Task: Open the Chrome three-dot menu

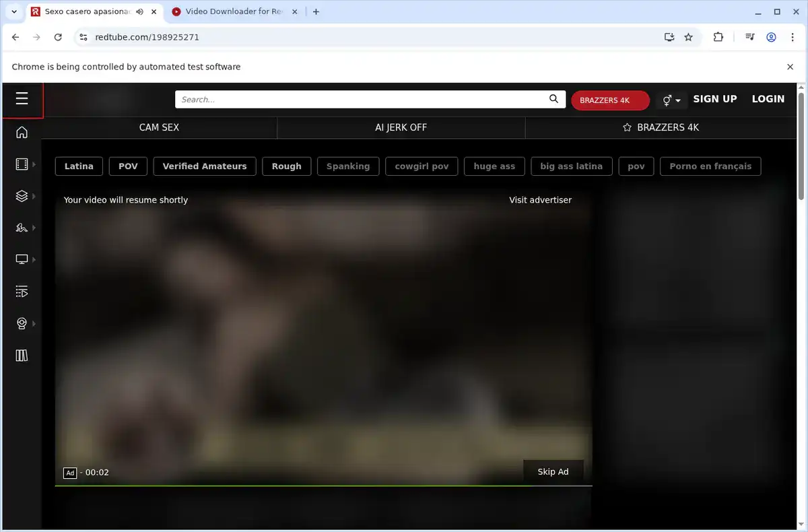Action: pos(793,38)
